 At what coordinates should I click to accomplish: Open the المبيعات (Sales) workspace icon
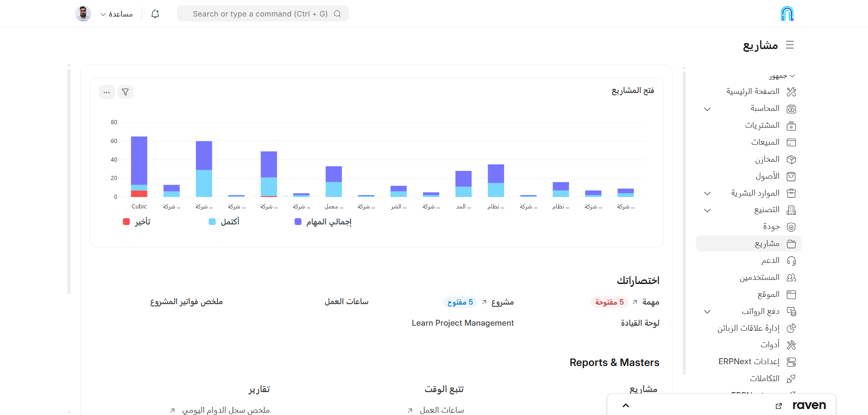(x=791, y=142)
